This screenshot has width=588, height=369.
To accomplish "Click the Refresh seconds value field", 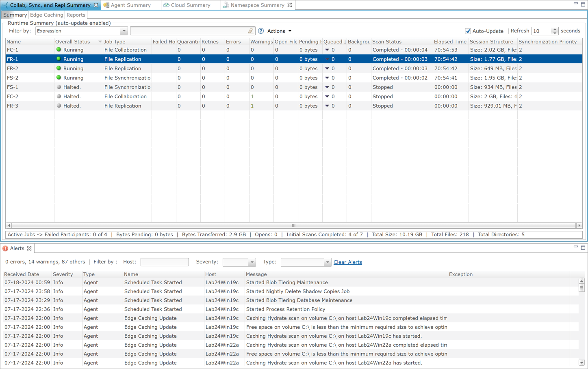I will point(541,31).
